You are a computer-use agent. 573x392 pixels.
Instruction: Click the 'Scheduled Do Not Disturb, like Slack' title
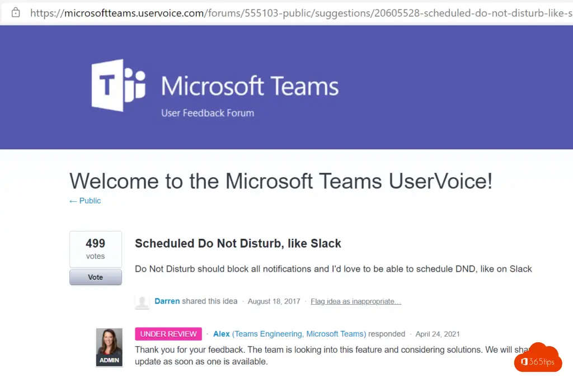click(x=238, y=244)
